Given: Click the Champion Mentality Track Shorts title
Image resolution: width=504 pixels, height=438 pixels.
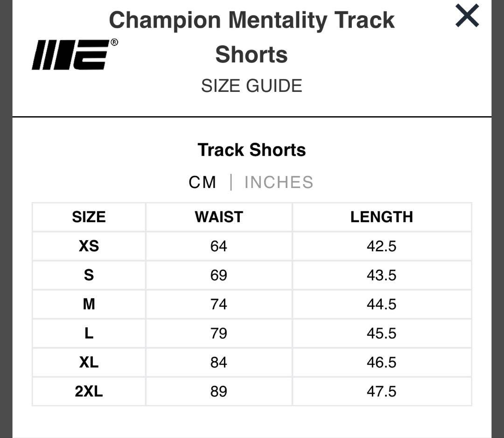Looking at the screenshot, I should tap(252, 37).
